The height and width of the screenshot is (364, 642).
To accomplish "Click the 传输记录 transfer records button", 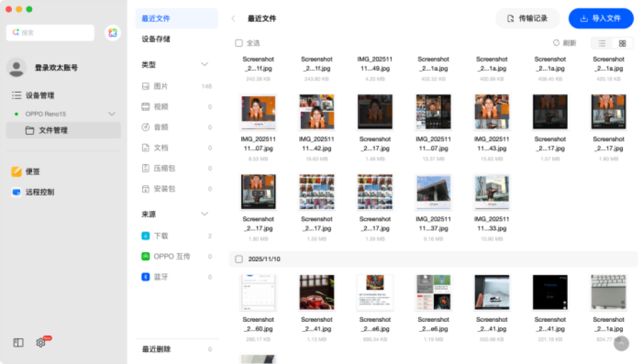I will click(527, 18).
